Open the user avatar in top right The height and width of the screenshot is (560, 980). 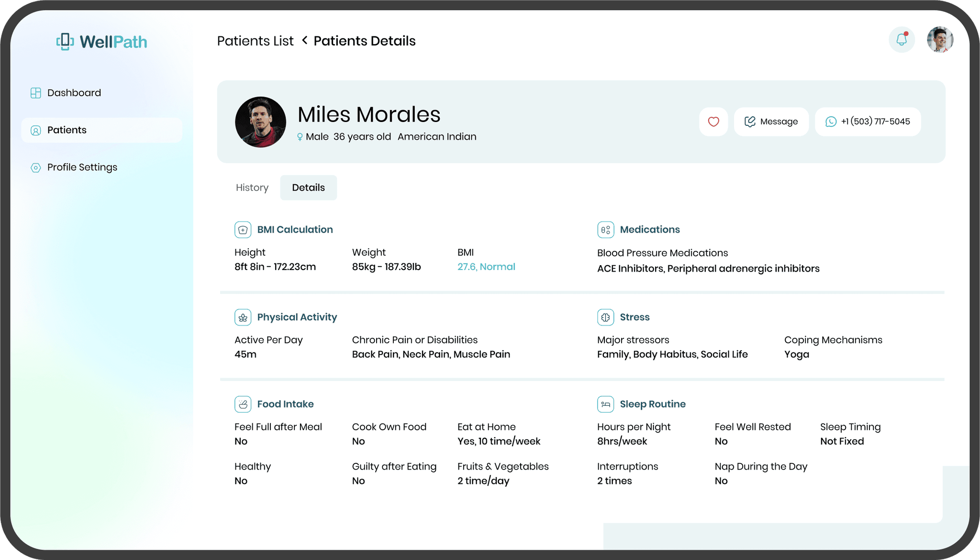[x=940, y=40]
